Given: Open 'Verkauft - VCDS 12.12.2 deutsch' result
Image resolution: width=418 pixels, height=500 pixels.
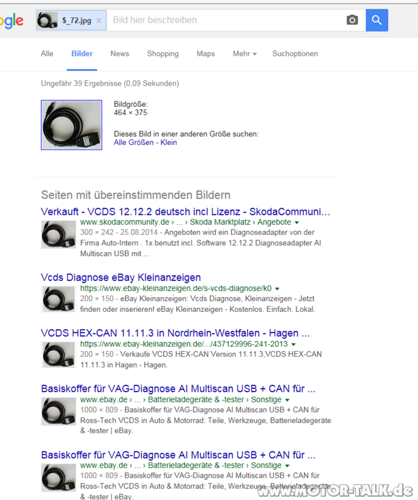Looking at the screenshot, I should point(185,212).
